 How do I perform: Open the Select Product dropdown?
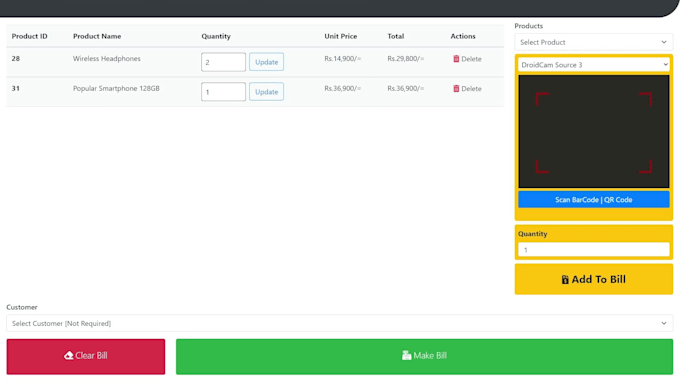coord(593,42)
